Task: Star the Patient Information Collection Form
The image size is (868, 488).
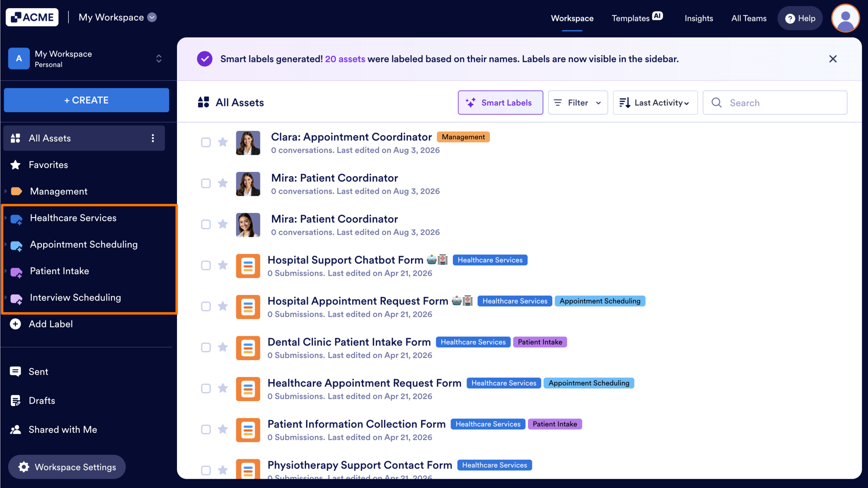Action: (223, 429)
